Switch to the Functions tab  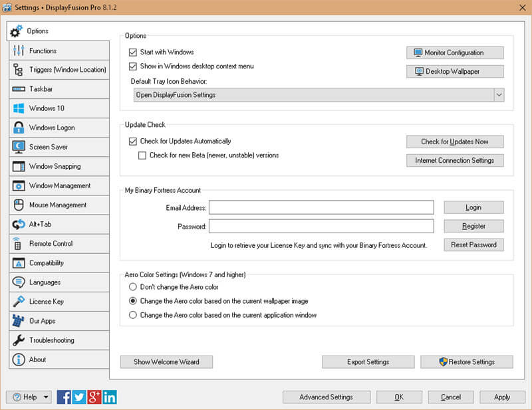[x=59, y=51]
